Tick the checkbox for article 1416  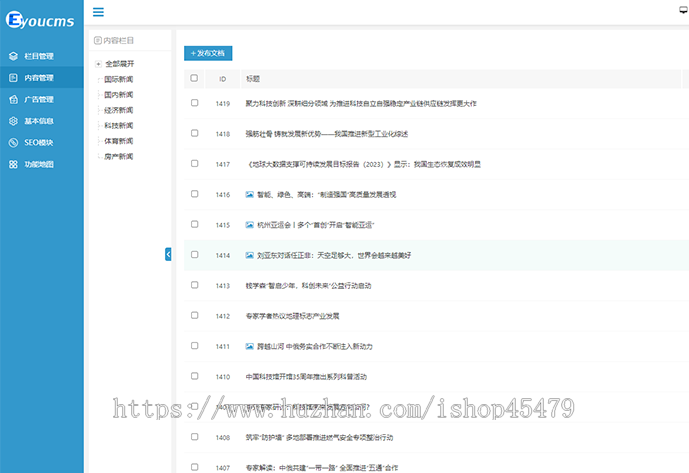[x=195, y=194]
